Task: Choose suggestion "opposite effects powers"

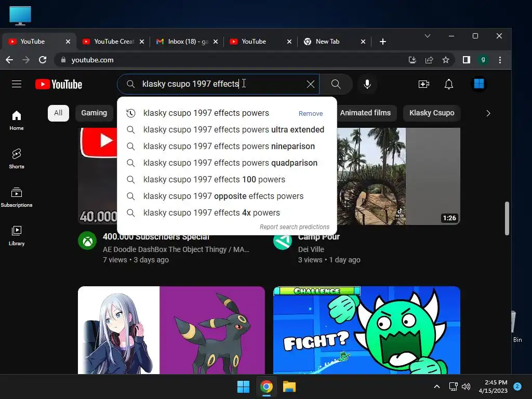Action: point(227,196)
